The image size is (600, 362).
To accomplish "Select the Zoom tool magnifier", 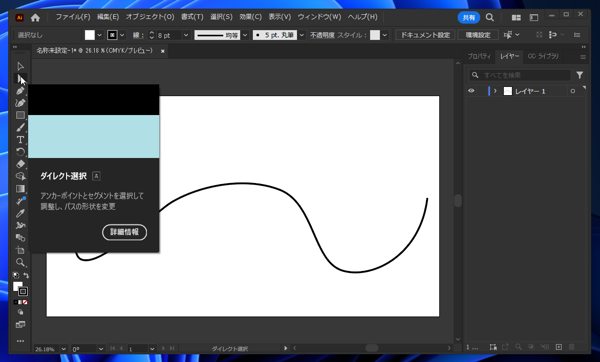I will (20, 262).
